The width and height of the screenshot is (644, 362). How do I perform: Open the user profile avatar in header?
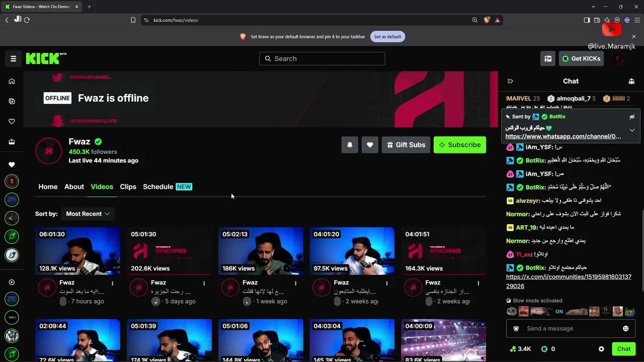[618, 59]
